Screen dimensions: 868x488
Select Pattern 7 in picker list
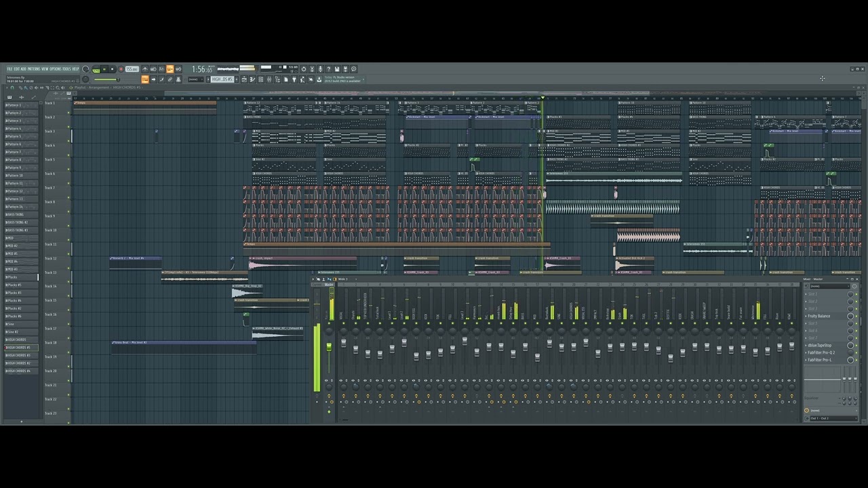coord(22,152)
